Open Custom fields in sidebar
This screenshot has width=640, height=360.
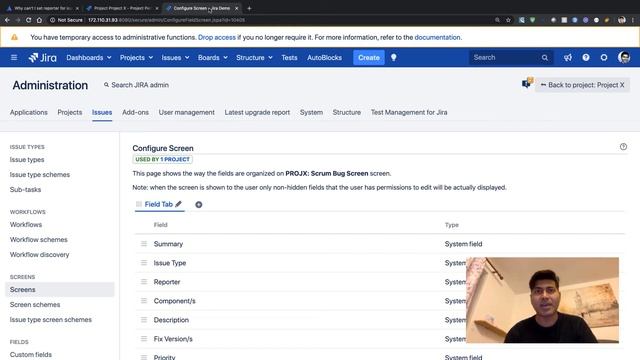point(31,355)
